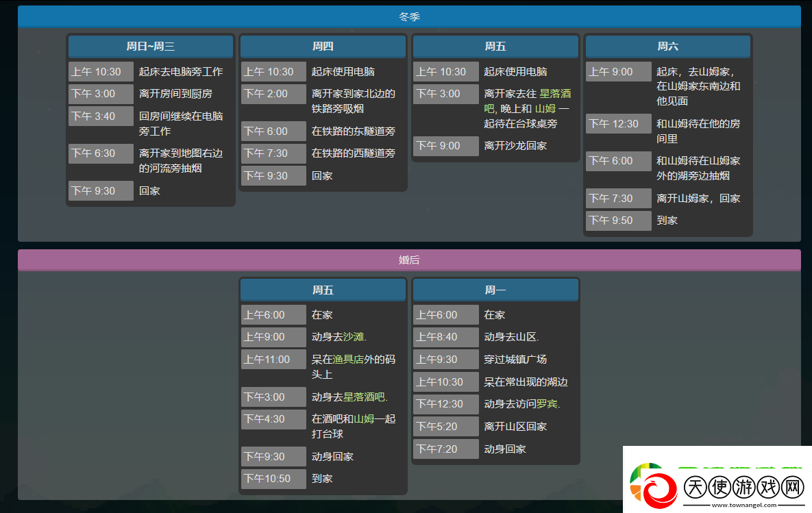Select the 周日~周三 table header

click(x=151, y=46)
